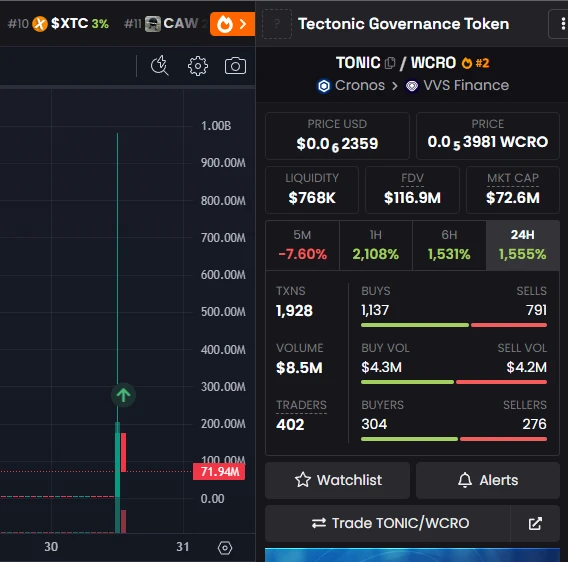Open Alerts for this pair

[x=488, y=480]
